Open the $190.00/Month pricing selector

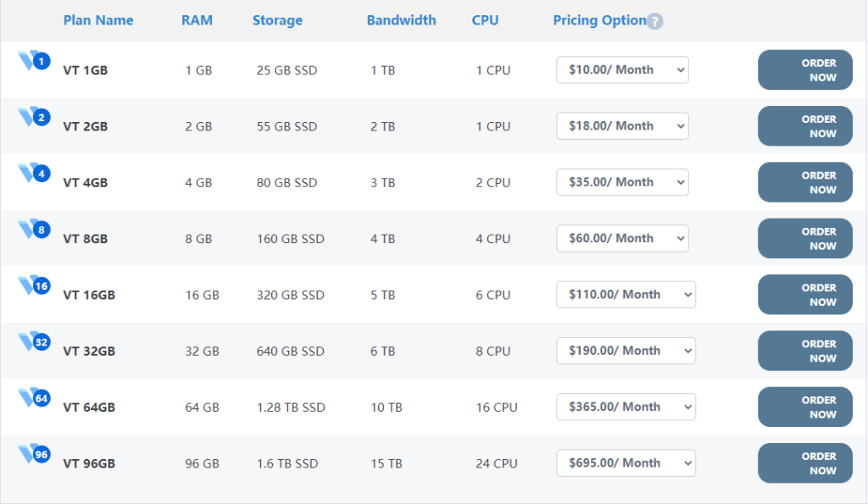(626, 351)
